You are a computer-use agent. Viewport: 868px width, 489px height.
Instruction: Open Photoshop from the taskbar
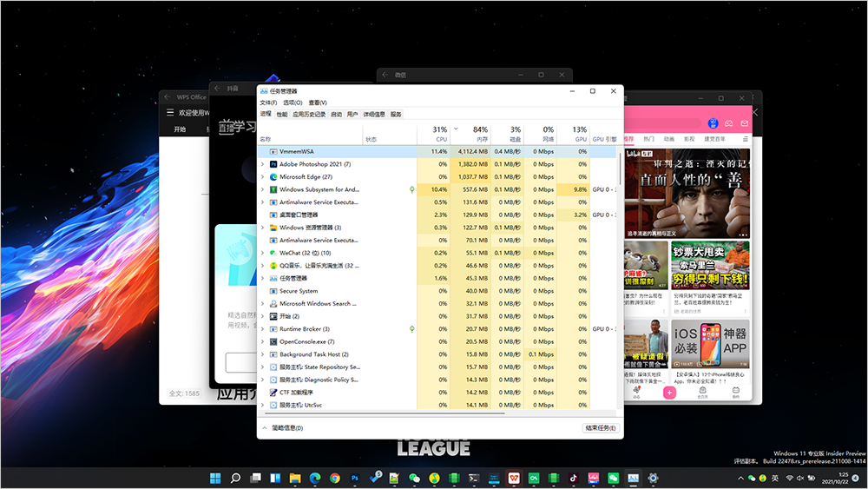(355, 478)
